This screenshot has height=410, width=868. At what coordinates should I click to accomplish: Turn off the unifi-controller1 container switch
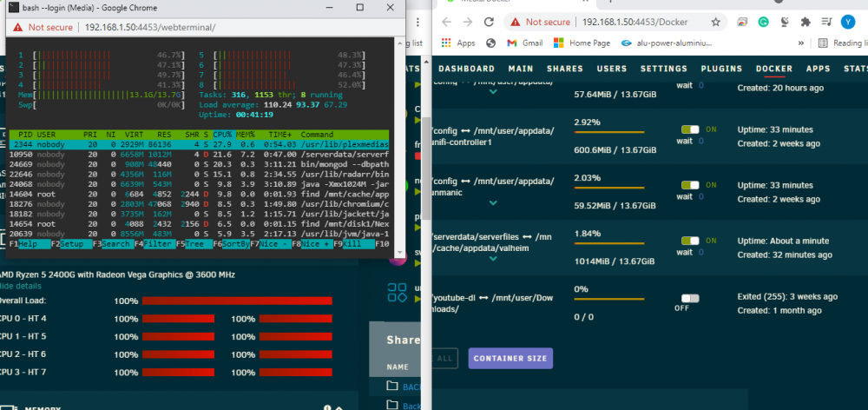690,129
